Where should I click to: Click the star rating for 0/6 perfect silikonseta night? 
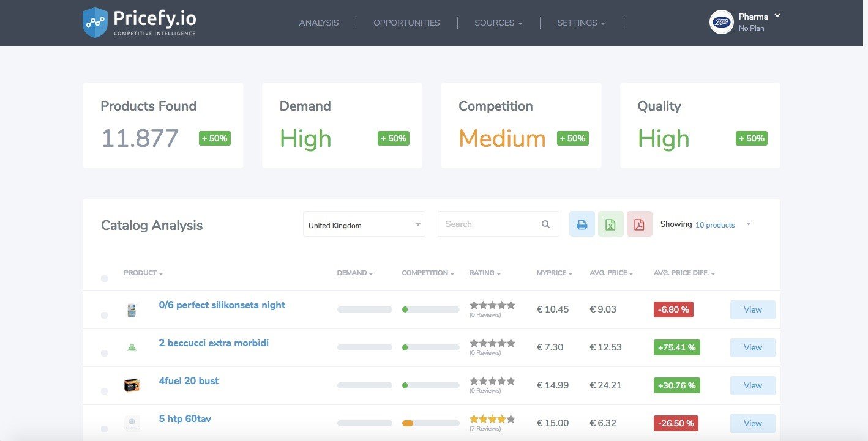coord(492,305)
